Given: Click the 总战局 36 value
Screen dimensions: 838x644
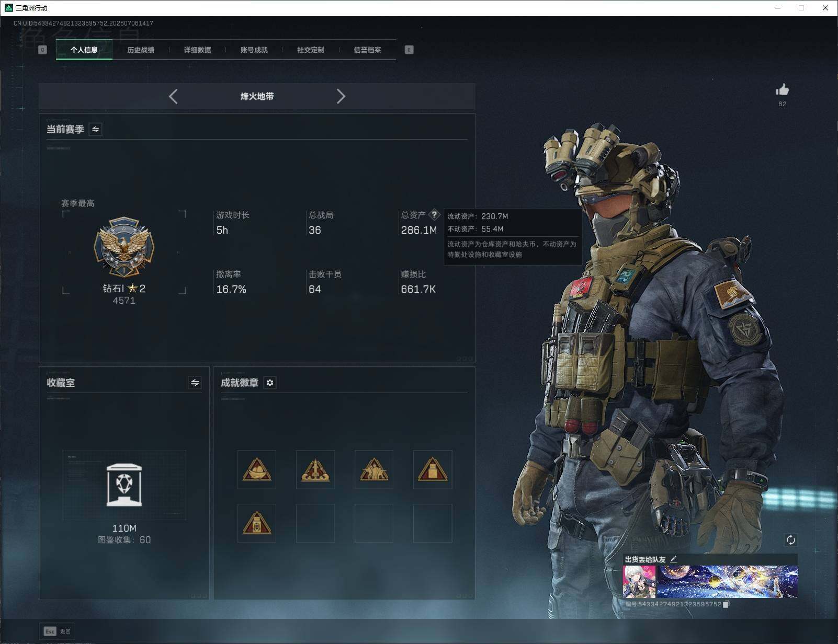Looking at the screenshot, I should [x=315, y=230].
